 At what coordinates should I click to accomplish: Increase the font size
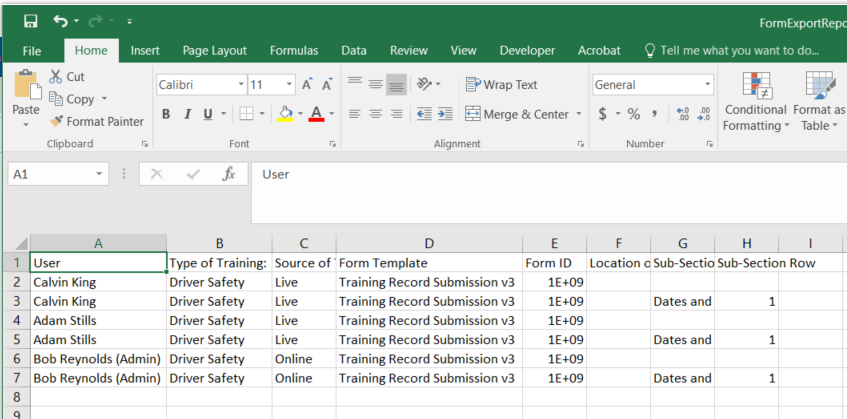click(307, 84)
